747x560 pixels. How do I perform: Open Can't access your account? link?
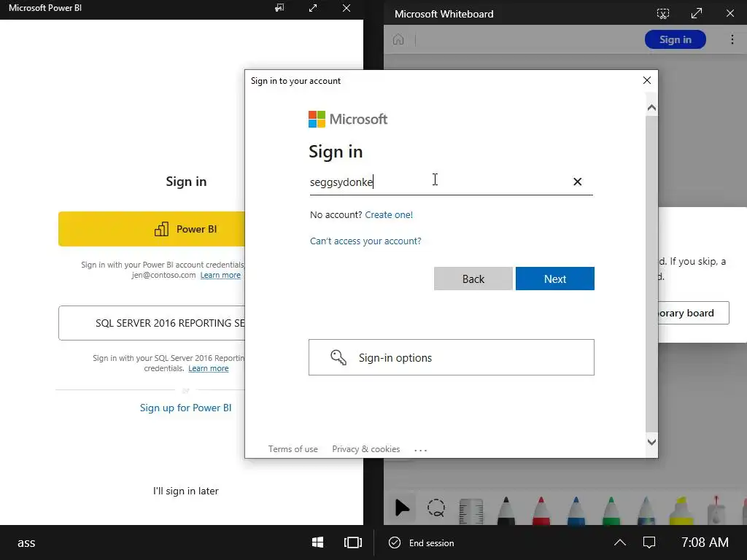(x=365, y=241)
